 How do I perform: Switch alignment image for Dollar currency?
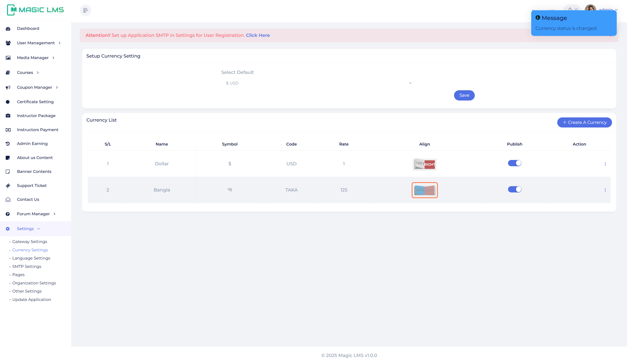pyautogui.click(x=424, y=164)
